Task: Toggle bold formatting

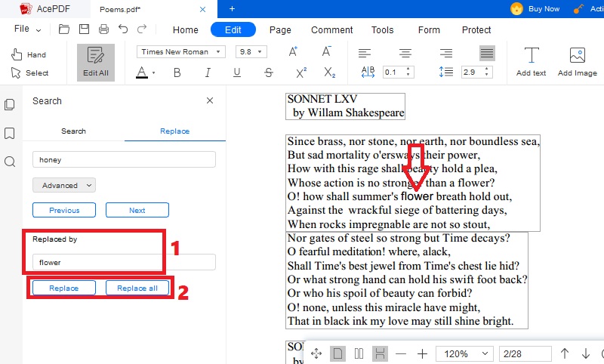Action: click(177, 72)
